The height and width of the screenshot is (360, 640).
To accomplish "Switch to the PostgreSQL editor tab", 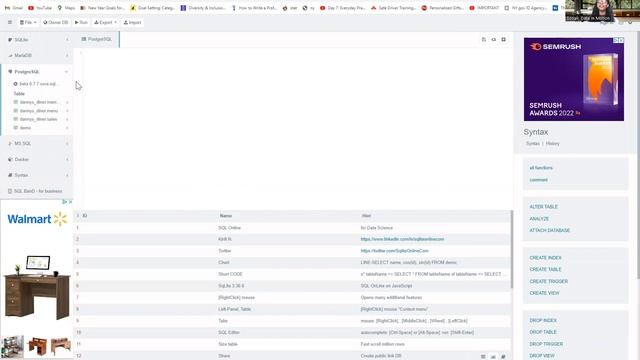I will [97, 39].
